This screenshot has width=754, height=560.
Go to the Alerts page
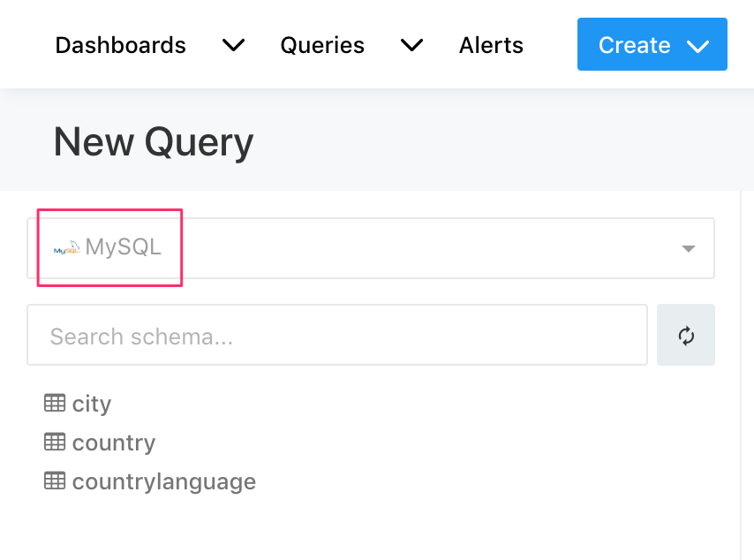491,45
